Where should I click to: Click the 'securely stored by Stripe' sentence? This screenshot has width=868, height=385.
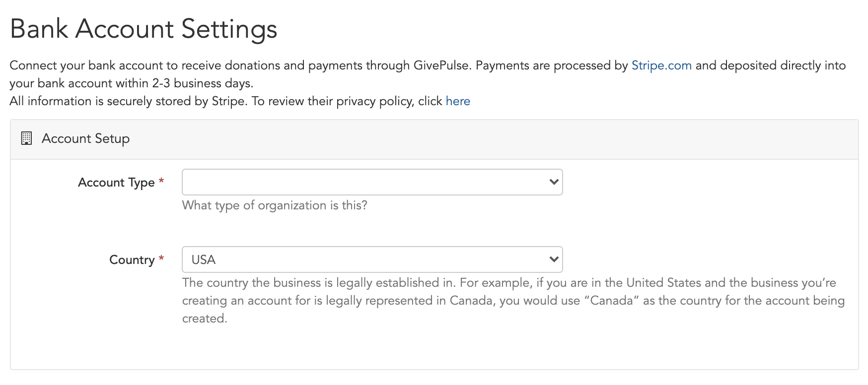point(240,101)
